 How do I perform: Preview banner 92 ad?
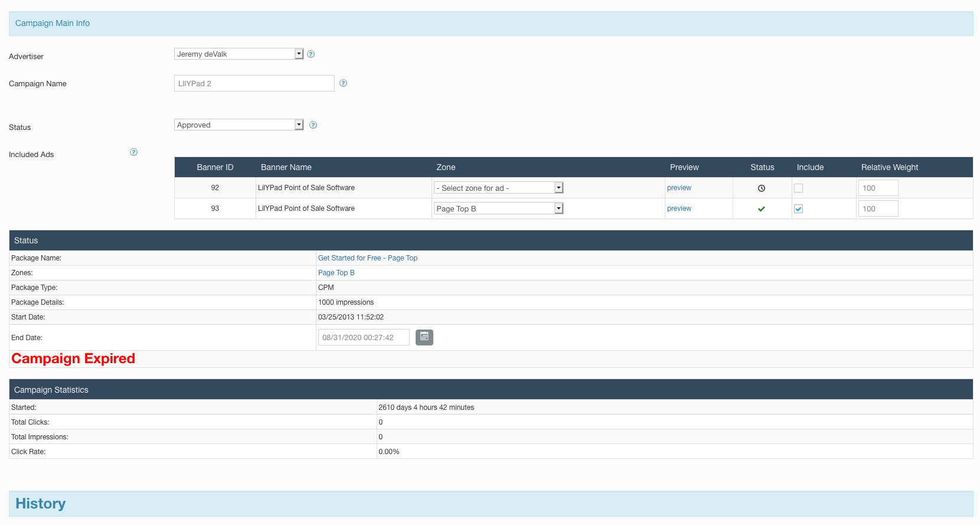click(x=679, y=188)
